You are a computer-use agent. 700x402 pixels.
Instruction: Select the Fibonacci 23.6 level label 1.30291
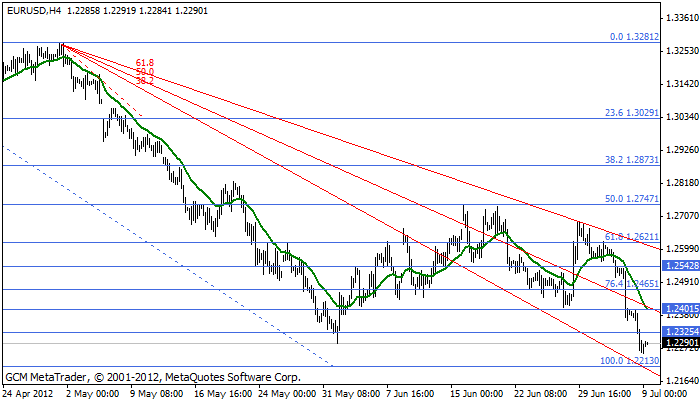point(632,113)
